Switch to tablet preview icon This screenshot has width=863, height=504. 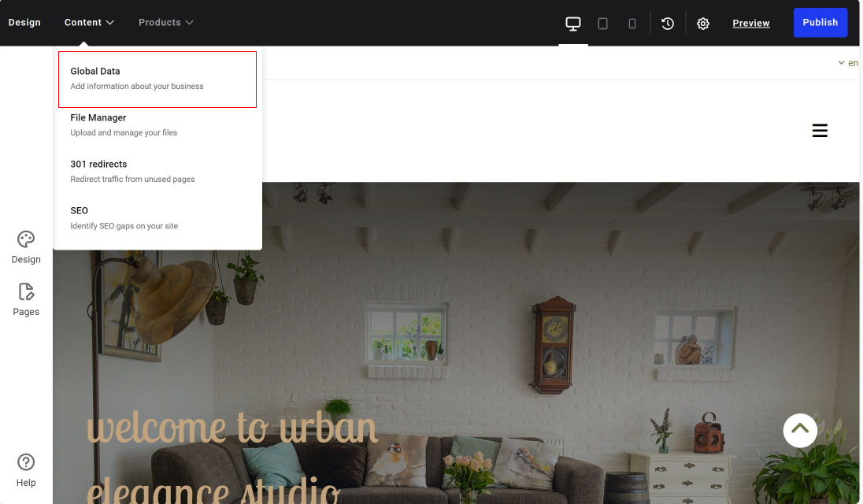pos(602,24)
